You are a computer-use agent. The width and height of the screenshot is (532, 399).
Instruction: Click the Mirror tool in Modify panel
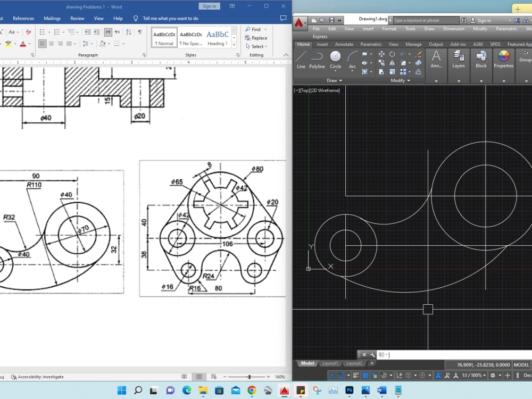click(392, 63)
